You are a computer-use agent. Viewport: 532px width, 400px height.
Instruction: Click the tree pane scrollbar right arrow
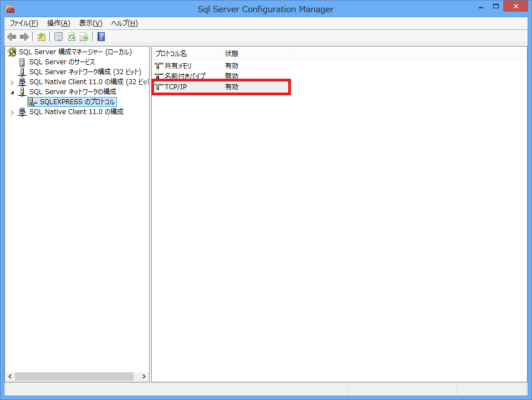(144, 376)
